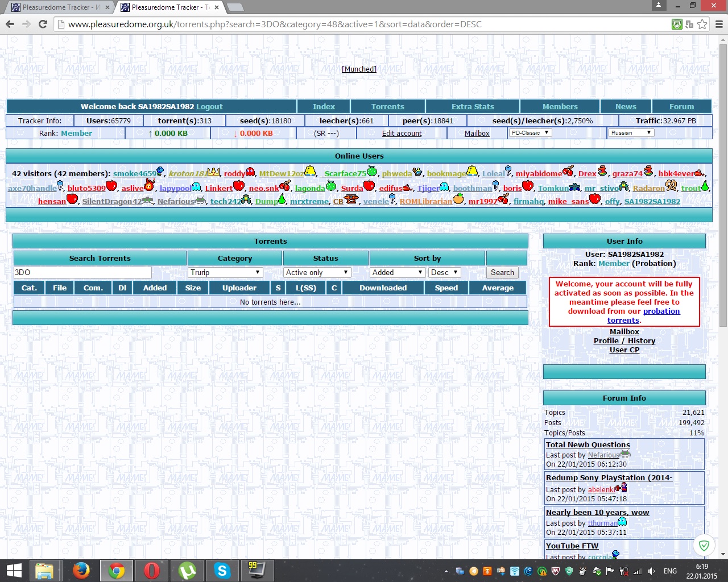Screen dimensions: 728x582
Task: Bookmark this page with the star icon
Action: [x=702, y=24]
